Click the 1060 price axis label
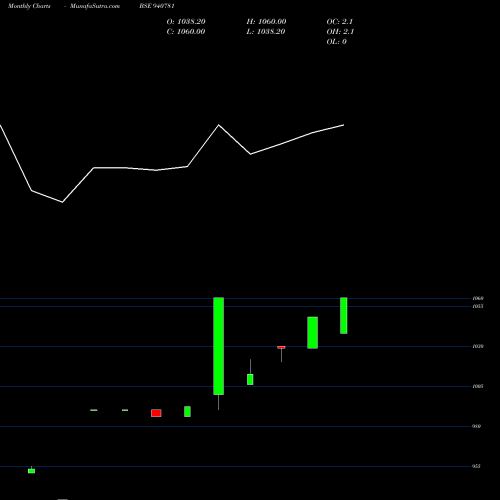This screenshot has width=500, height=500. pos(478,298)
